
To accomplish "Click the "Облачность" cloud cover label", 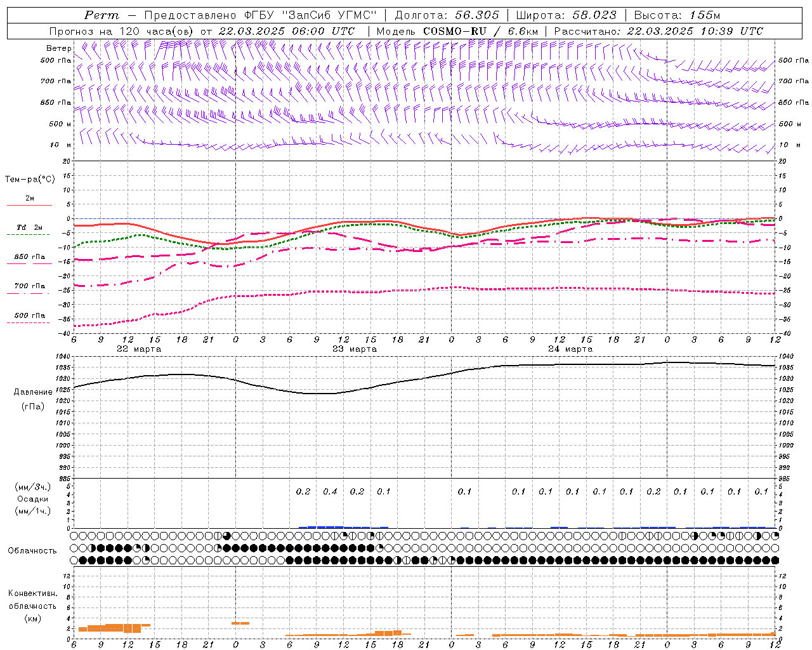I will click(32, 550).
